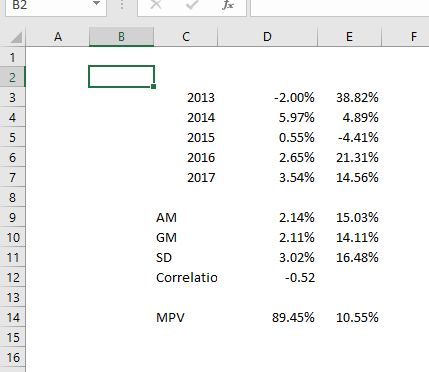The width and height of the screenshot is (429, 372).
Task: Click the cell with value 10.55%
Action: click(x=349, y=317)
